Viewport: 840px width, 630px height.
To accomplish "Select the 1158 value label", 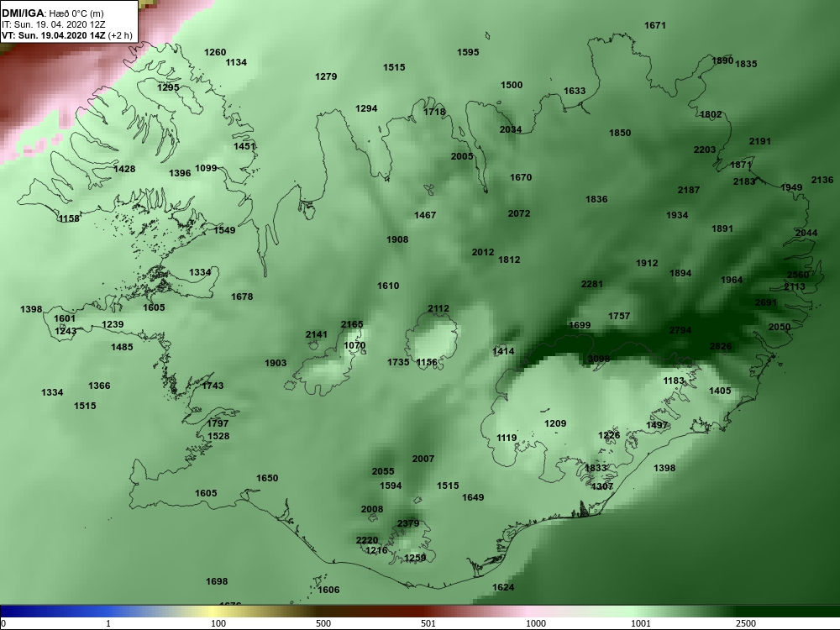I will pyautogui.click(x=69, y=218).
